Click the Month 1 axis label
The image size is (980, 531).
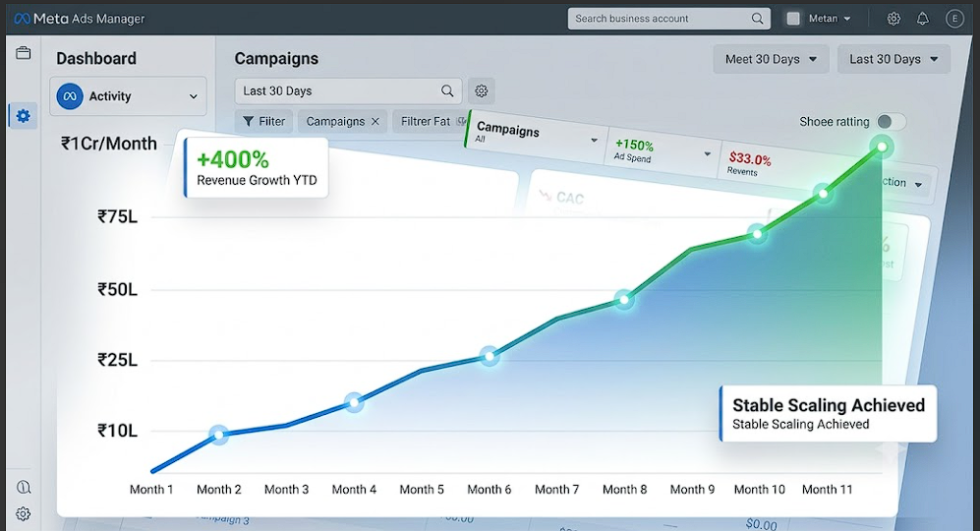[151, 490]
